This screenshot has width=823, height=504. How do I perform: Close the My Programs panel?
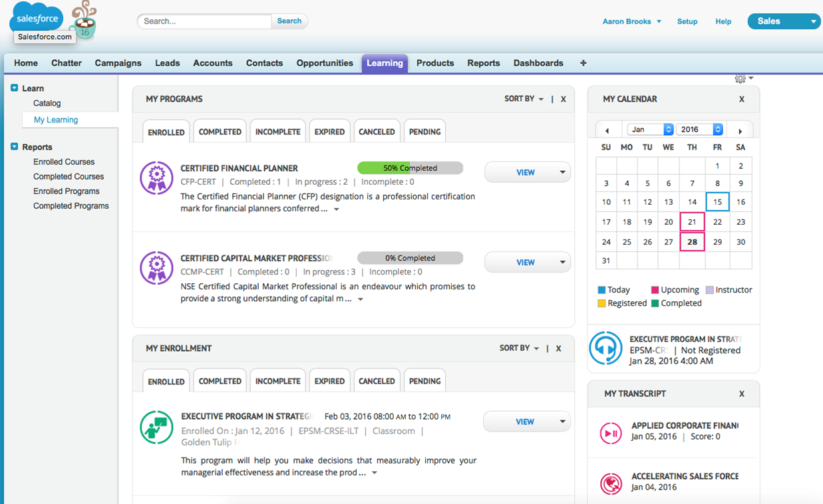coord(563,99)
